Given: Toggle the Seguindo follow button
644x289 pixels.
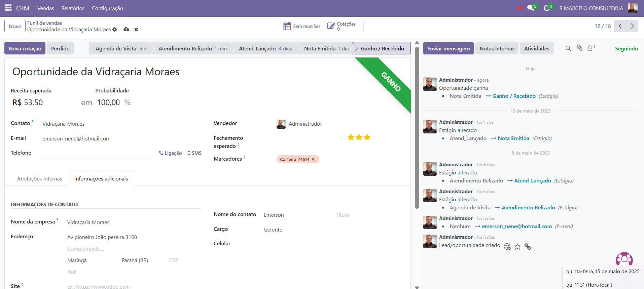Looking at the screenshot, I should (626, 48).
